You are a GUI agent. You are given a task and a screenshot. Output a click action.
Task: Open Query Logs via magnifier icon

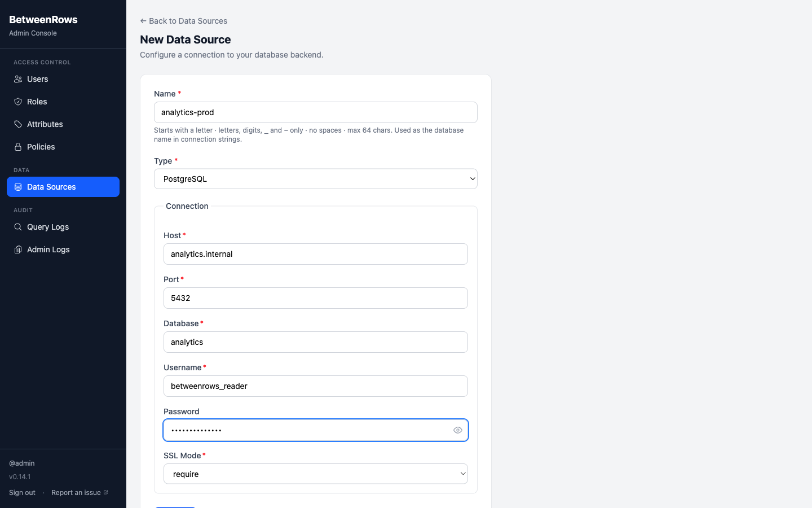[x=19, y=227]
